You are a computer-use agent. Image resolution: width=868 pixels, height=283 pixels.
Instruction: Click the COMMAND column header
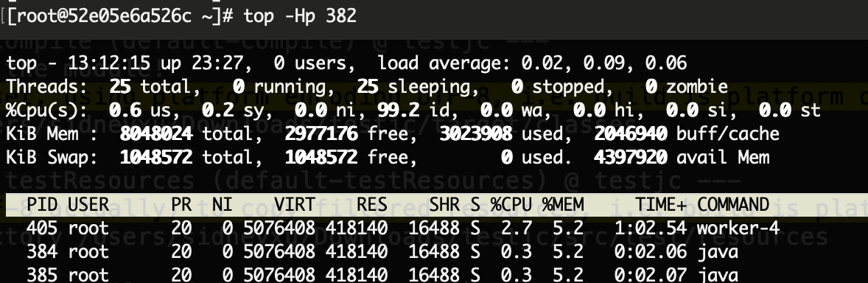coord(733,204)
